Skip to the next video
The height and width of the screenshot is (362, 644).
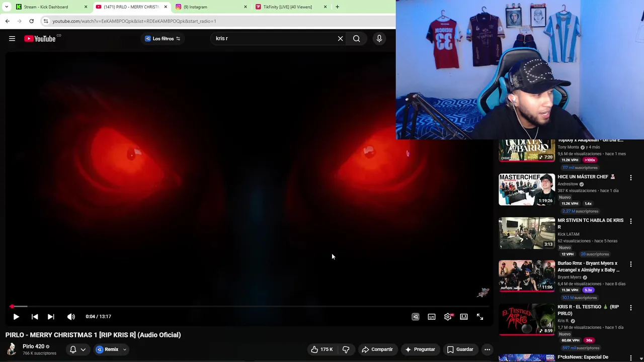click(x=51, y=317)
